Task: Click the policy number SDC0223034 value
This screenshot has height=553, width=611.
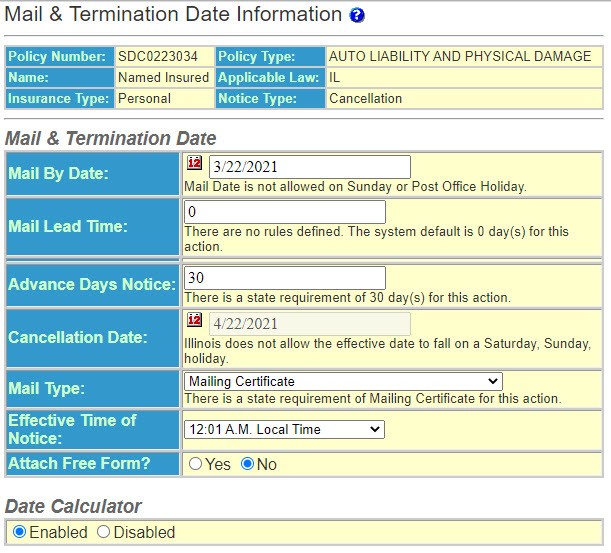Action: (158, 57)
